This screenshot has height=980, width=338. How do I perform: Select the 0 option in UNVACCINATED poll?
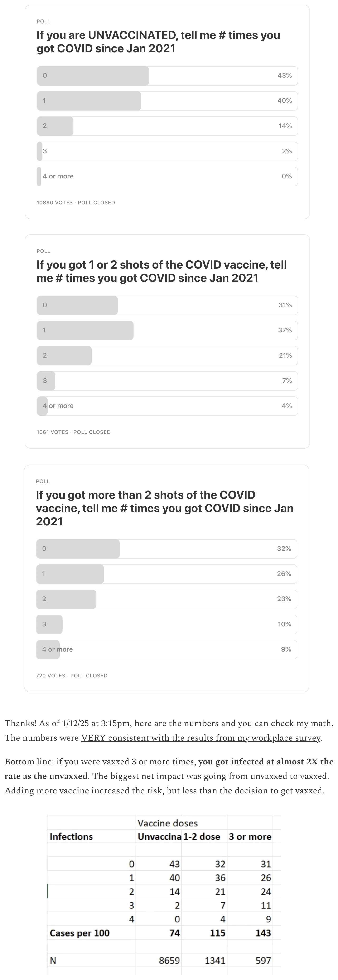pyautogui.click(x=167, y=76)
